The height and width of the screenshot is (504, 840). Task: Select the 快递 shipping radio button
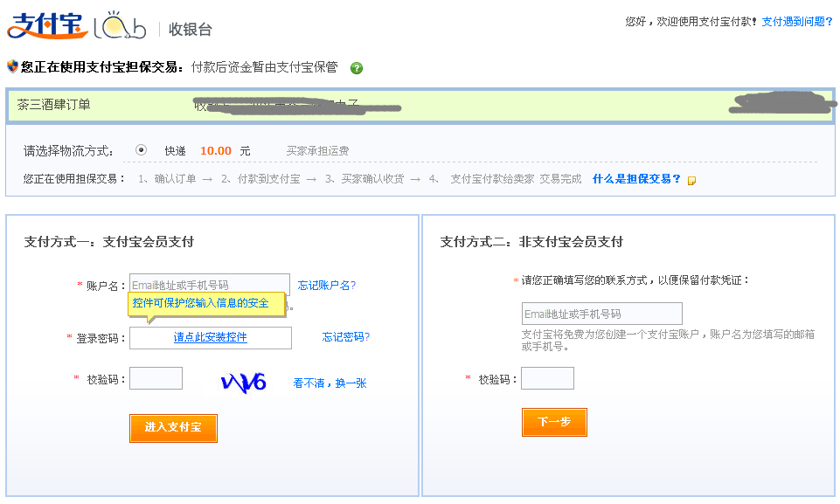click(142, 150)
